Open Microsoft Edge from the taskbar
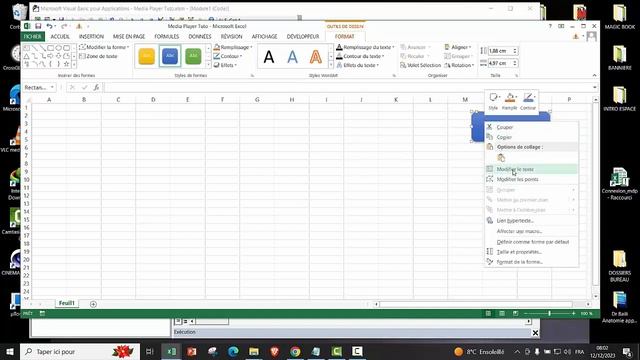The image size is (640, 360). click(233, 351)
